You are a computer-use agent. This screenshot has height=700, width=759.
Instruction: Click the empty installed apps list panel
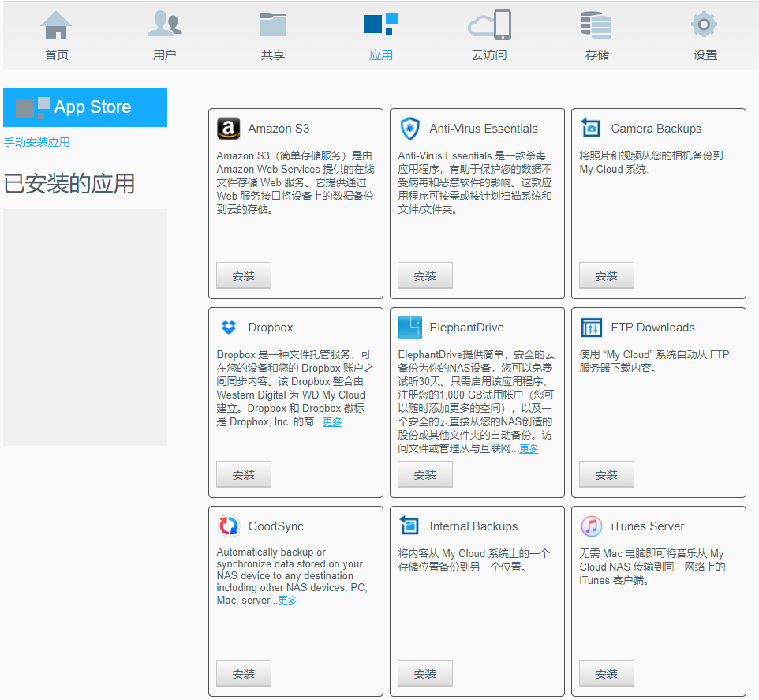point(85,328)
